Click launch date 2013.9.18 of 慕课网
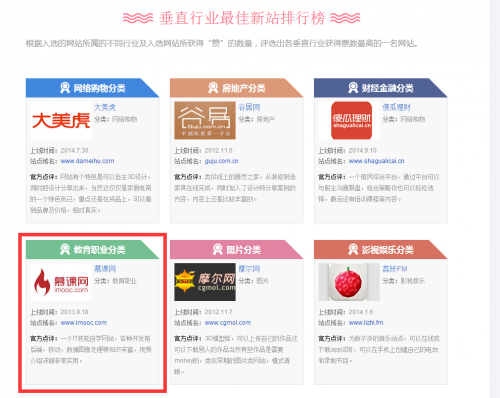 click(x=74, y=312)
